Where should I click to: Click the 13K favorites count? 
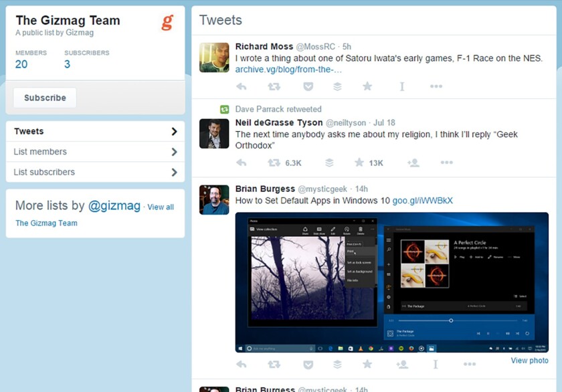(x=376, y=163)
